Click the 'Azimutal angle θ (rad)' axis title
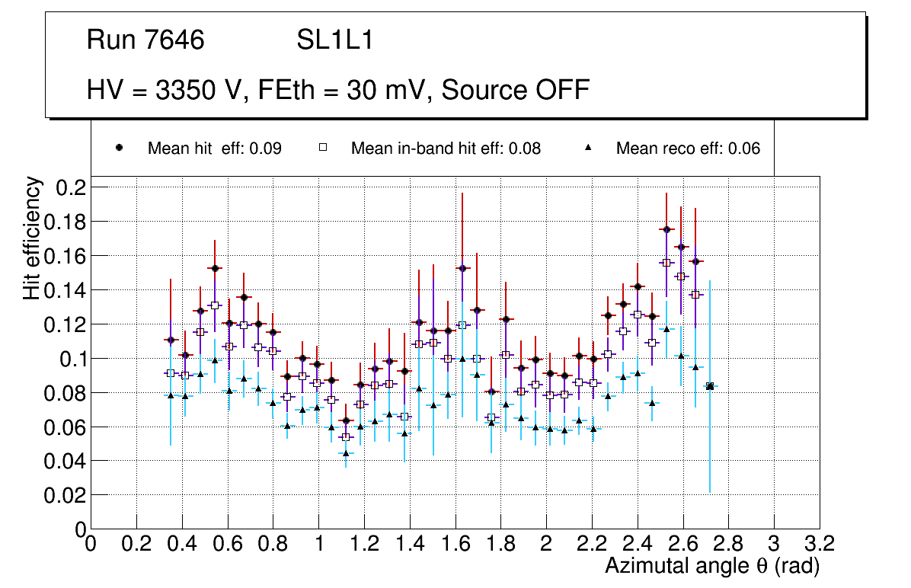The image size is (911, 588). coord(711,566)
